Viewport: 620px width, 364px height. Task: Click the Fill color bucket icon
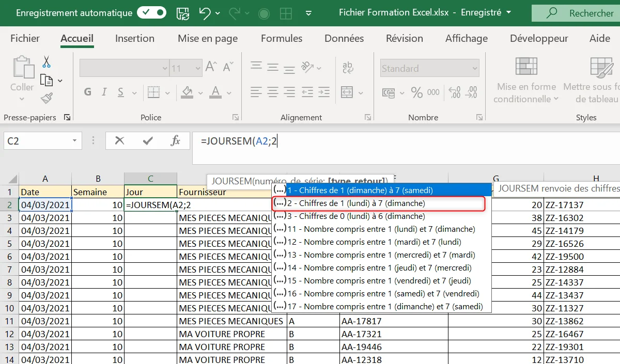(188, 92)
